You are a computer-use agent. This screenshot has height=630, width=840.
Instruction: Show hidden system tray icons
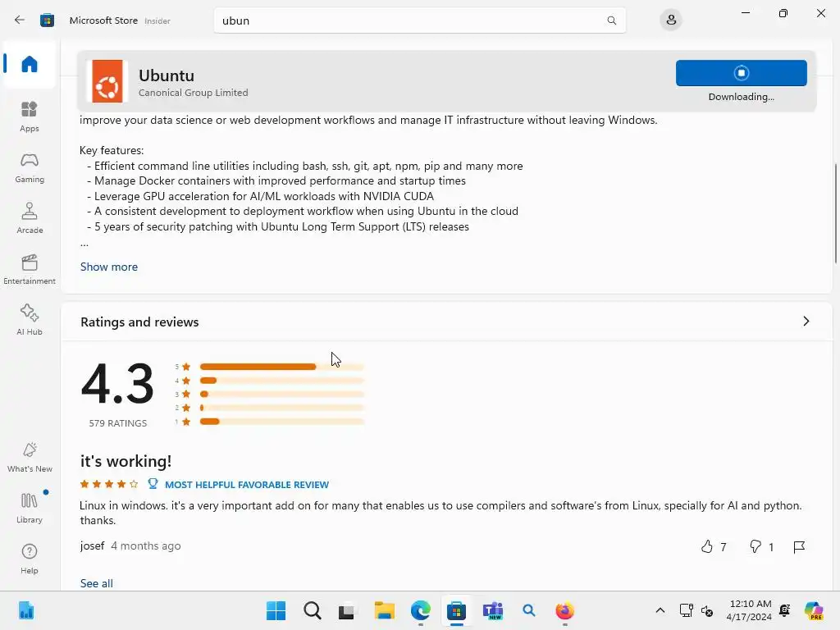(660, 610)
